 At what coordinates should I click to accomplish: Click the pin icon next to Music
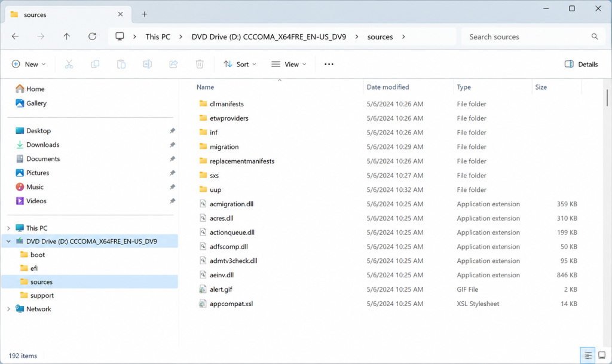point(172,187)
